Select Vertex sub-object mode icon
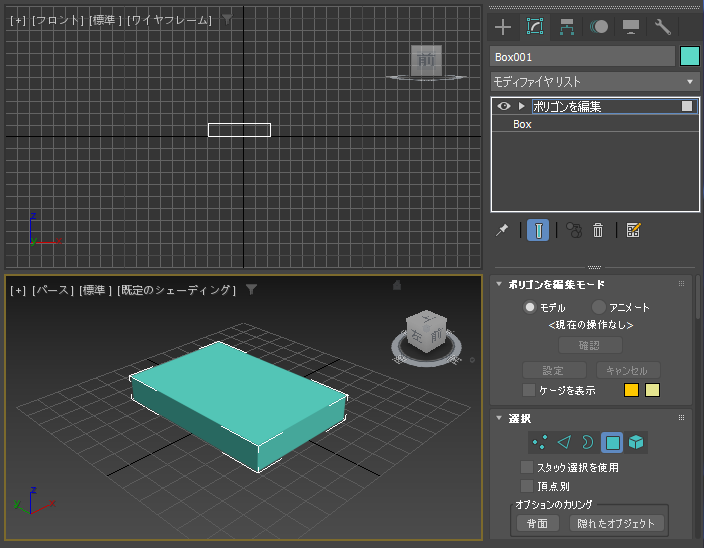Image resolution: width=704 pixels, height=548 pixels. tap(540, 443)
